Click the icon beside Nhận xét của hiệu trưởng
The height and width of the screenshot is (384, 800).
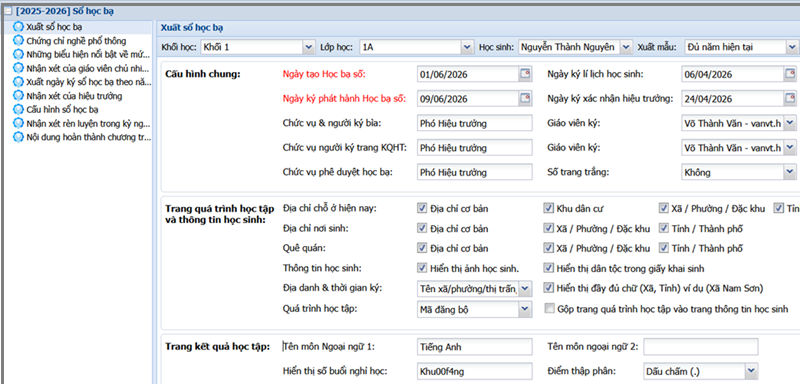pos(19,96)
